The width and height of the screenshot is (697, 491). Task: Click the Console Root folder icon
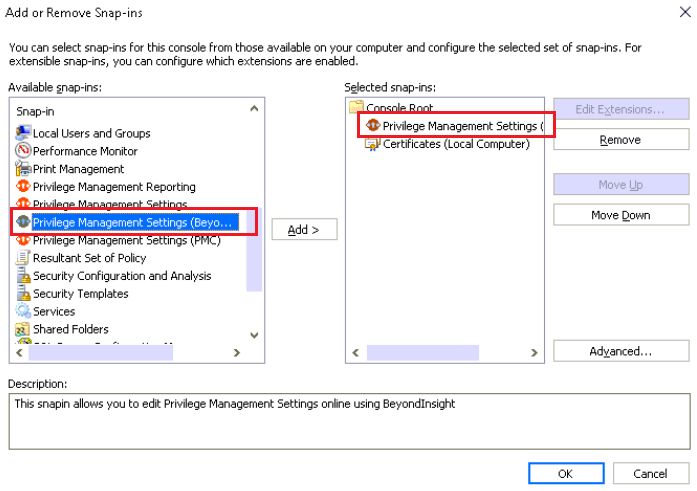pyautogui.click(x=357, y=107)
